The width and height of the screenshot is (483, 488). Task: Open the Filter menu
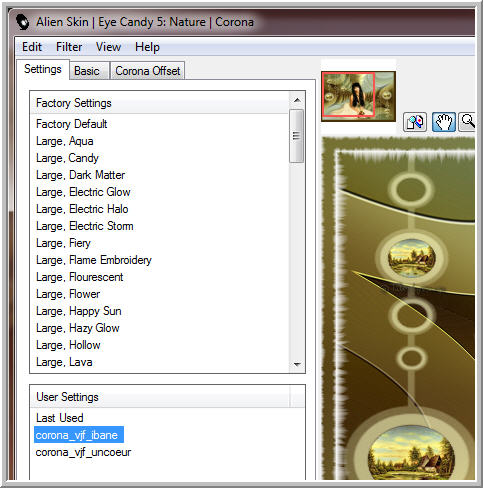[x=69, y=47]
